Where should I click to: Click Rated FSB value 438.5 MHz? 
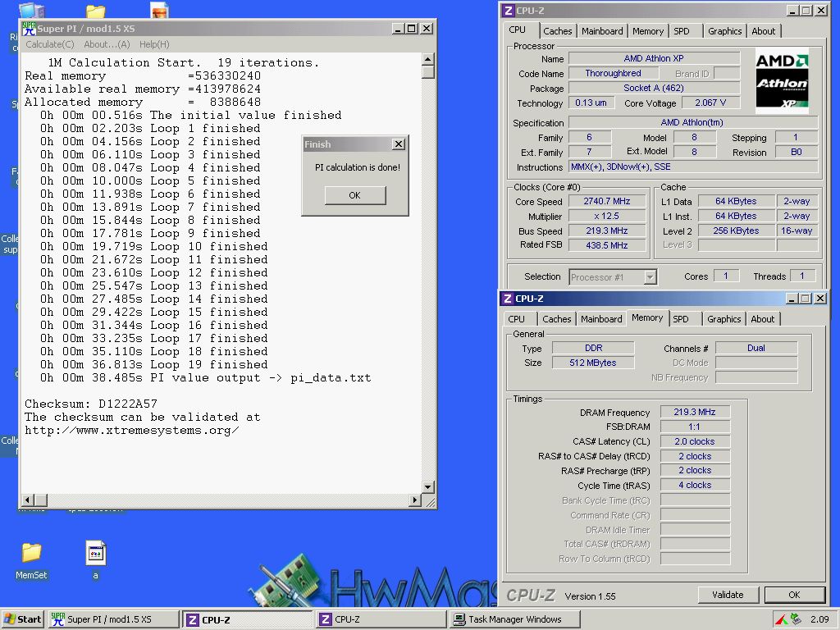[x=606, y=244]
